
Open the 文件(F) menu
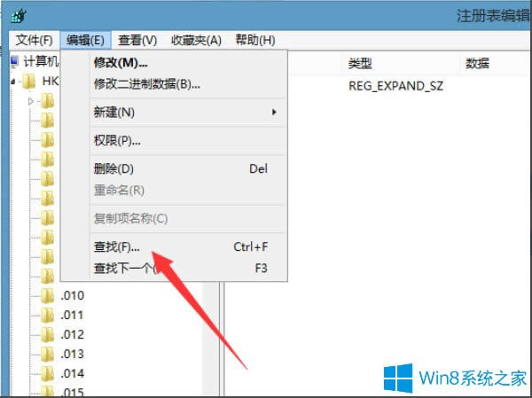pyautogui.click(x=35, y=40)
